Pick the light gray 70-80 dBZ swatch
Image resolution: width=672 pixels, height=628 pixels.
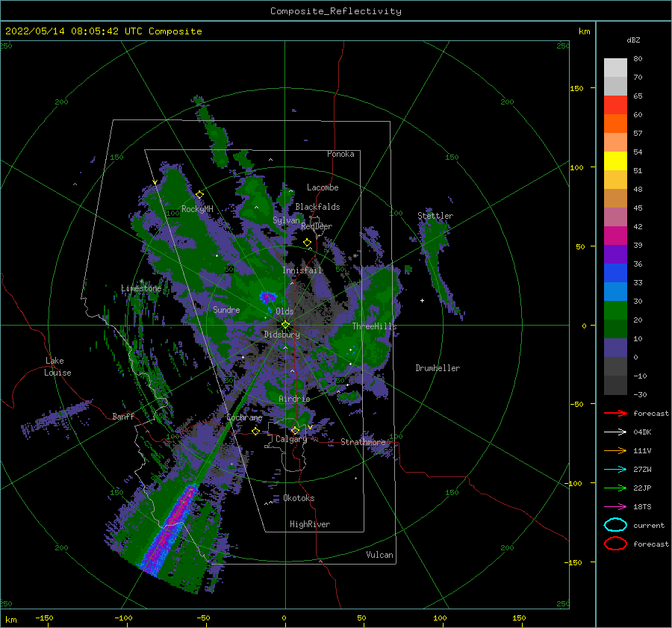[x=615, y=68]
